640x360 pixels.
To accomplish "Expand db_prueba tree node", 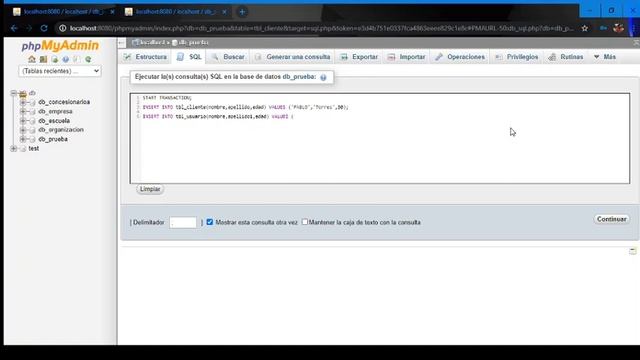I will (x=23, y=139).
